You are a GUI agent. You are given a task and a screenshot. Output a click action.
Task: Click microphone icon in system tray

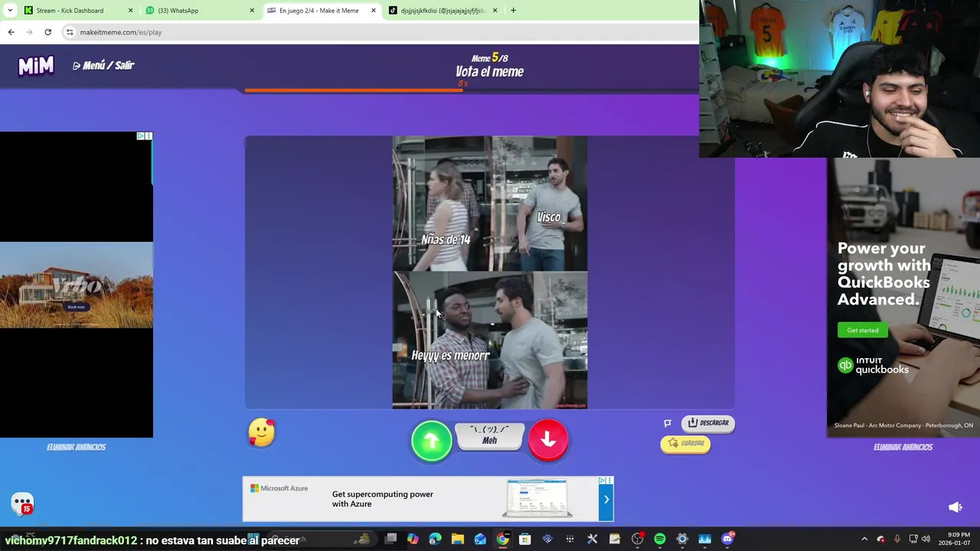pos(897,540)
